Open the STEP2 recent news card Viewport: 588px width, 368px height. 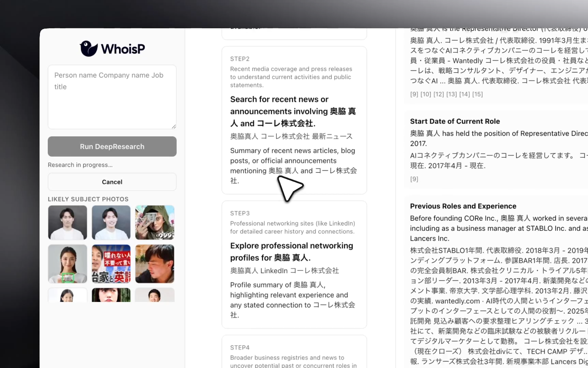294,119
